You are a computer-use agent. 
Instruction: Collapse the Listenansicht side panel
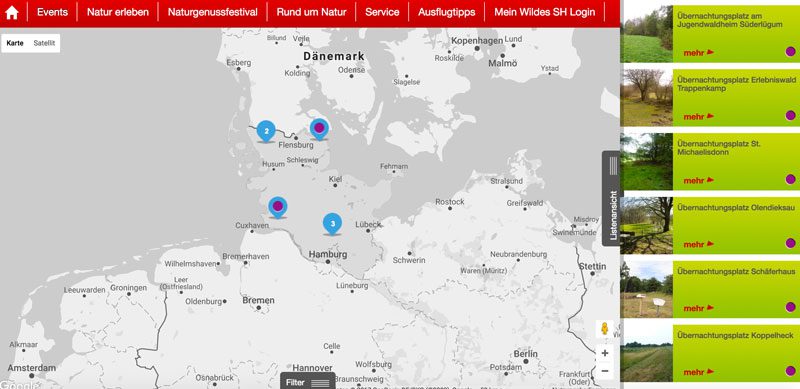[611, 199]
